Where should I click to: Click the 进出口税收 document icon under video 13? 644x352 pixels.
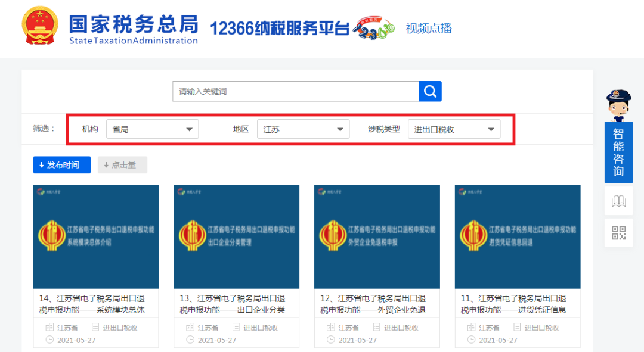(x=236, y=327)
